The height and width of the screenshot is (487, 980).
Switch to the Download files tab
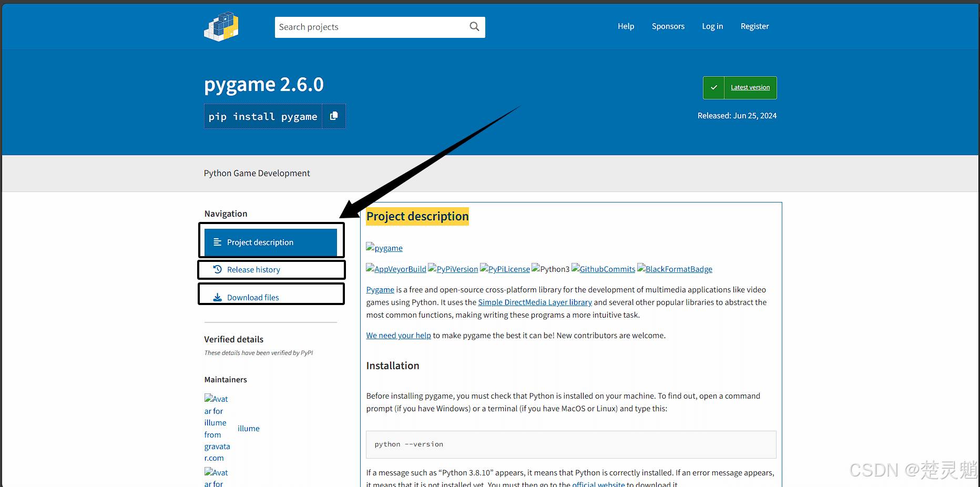271,298
